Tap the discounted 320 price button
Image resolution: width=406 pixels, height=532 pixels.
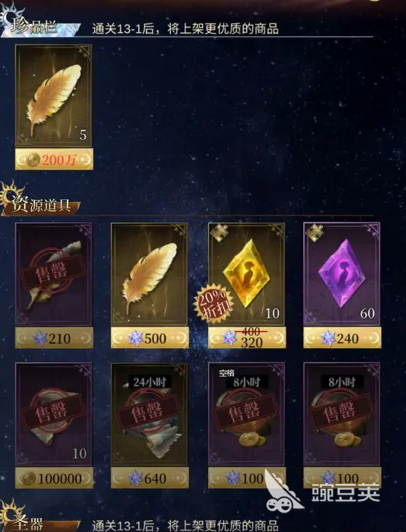(247, 338)
